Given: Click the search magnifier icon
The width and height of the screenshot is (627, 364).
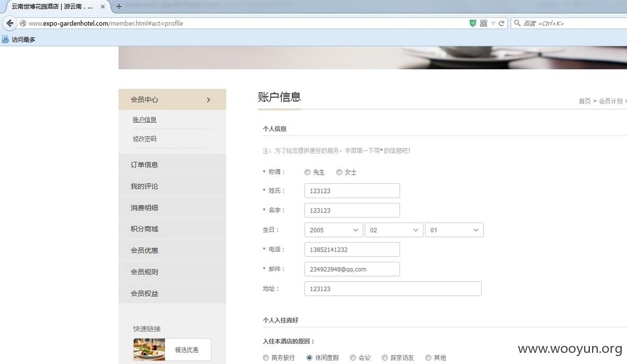Looking at the screenshot, I should [x=517, y=23].
